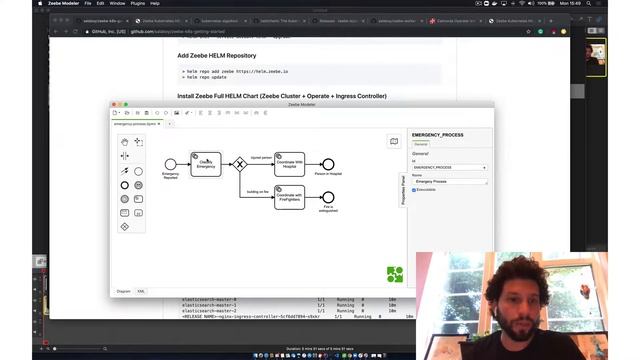Select the Fire is extinguished end event

pyautogui.click(x=328, y=198)
